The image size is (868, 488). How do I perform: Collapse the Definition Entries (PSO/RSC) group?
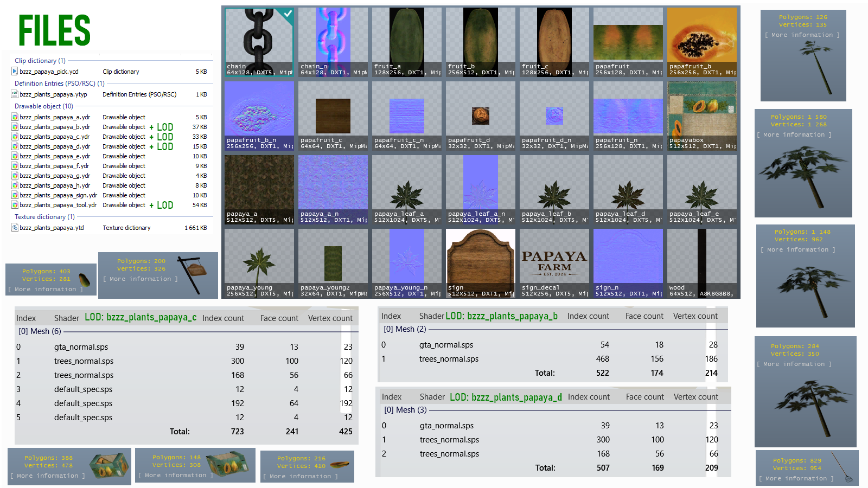click(x=60, y=84)
